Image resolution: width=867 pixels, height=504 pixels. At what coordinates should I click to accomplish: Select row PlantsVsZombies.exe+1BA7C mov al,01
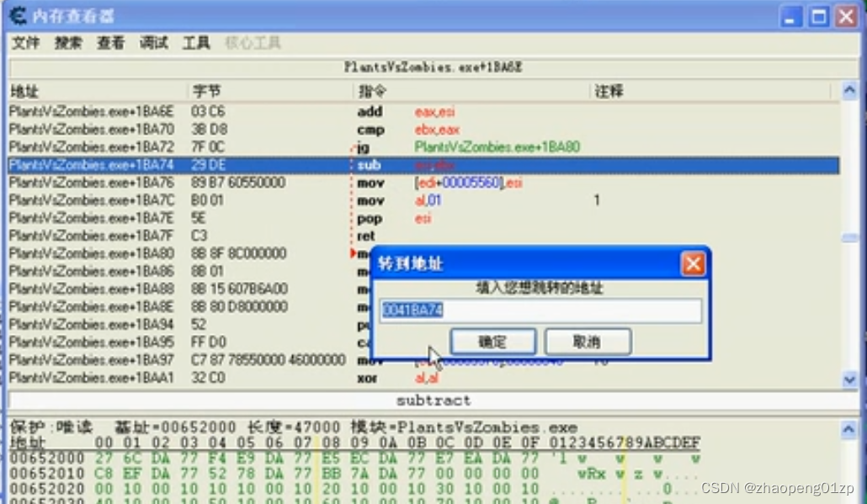423,200
